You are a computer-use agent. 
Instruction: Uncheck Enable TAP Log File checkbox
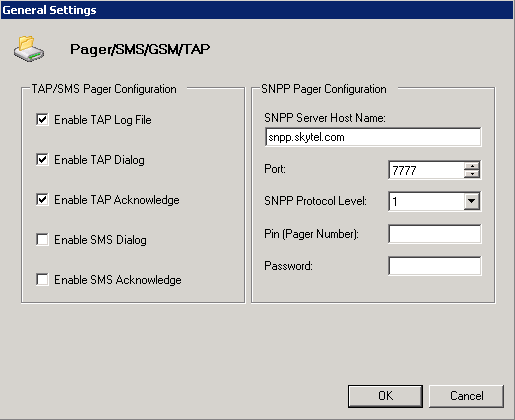point(42,119)
